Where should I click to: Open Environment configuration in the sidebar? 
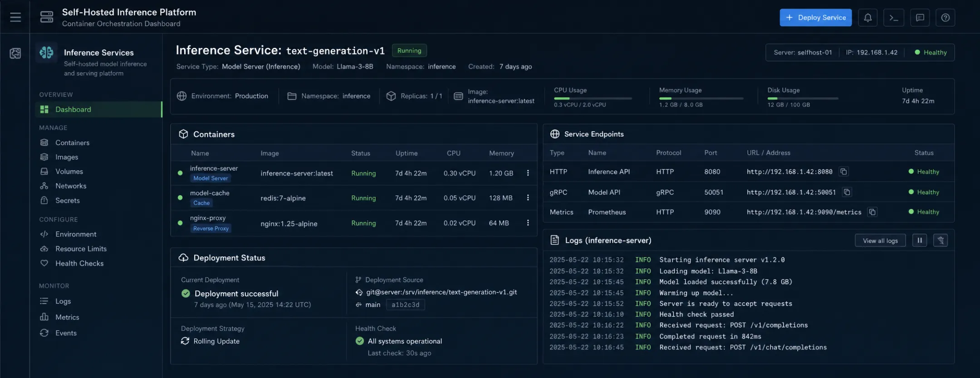pos(68,234)
